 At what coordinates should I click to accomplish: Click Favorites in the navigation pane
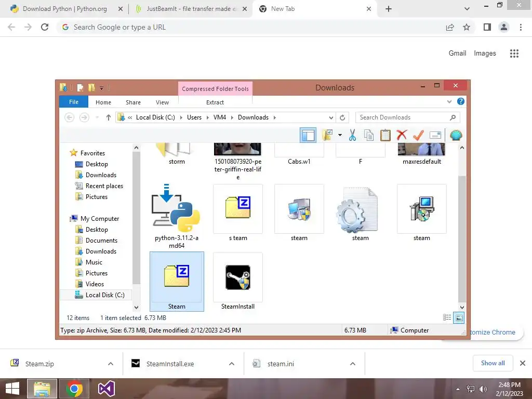click(92, 153)
